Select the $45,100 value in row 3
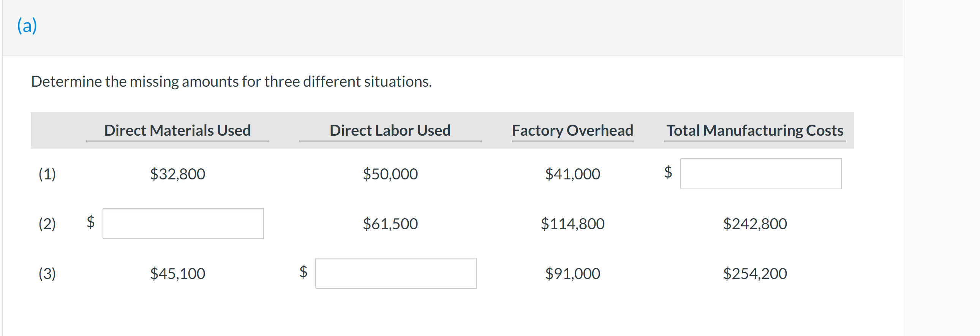This screenshot has height=336, width=980. 177,273
